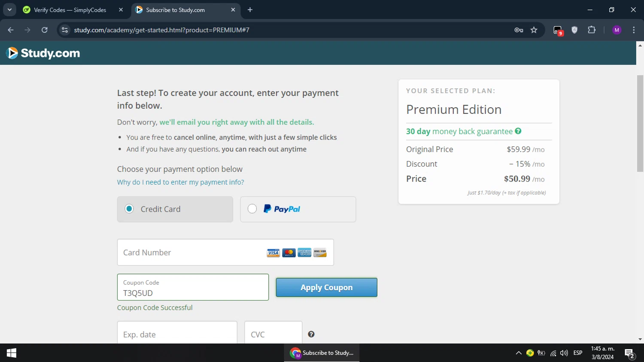
Task: Click the Apply Coupon button
Action: (x=326, y=287)
